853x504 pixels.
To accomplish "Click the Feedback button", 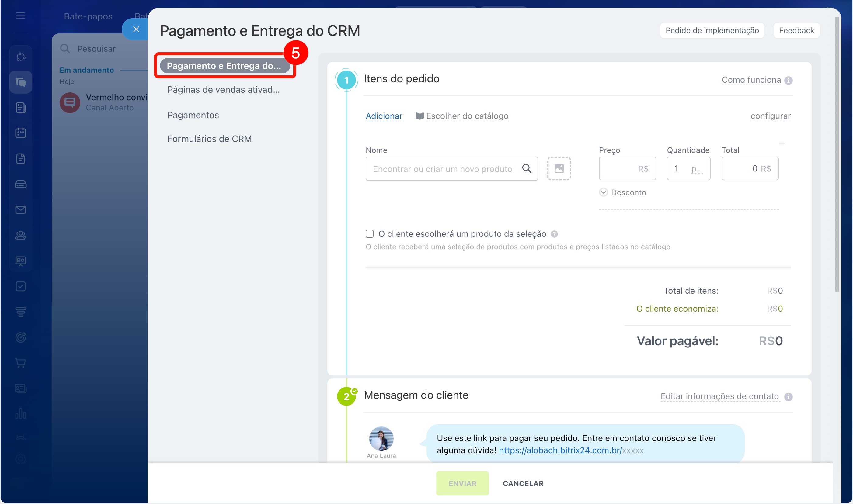I will pos(796,31).
